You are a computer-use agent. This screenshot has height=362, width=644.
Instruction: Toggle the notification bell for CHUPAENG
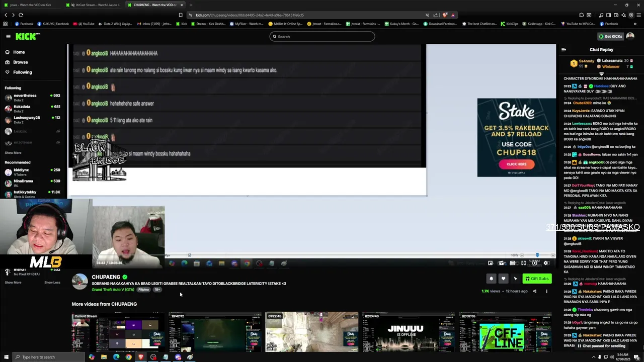491,279
